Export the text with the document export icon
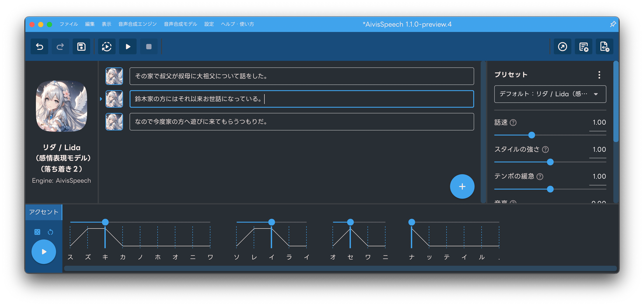644x306 pixels. 584,46
